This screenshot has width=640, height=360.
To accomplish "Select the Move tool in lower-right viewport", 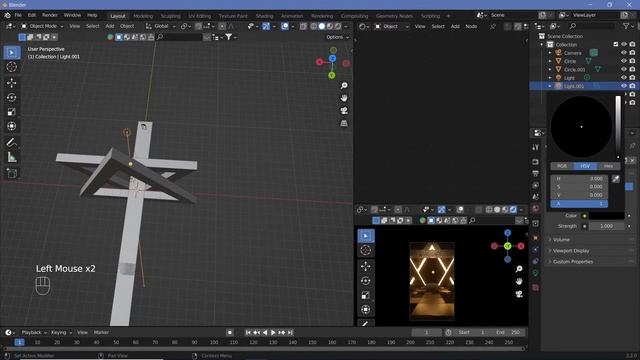I will click(x=365, y=266).
